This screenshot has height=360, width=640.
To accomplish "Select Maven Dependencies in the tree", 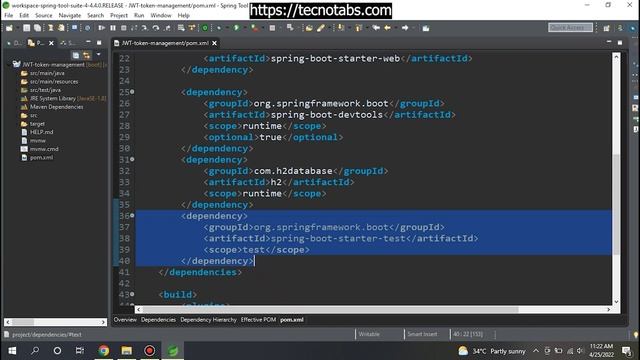I will point(56,107).
